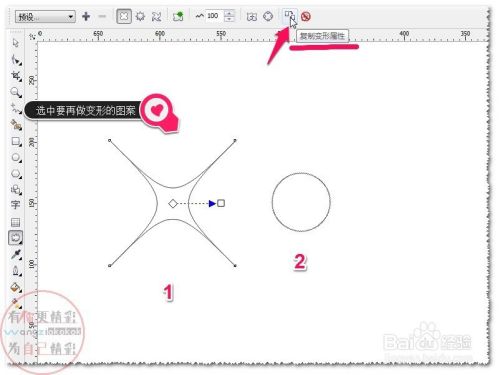The height and width of the screenshot is (375, 500).
Task: Click the delete preset minus icon
Action: click(x=102, y=16)
